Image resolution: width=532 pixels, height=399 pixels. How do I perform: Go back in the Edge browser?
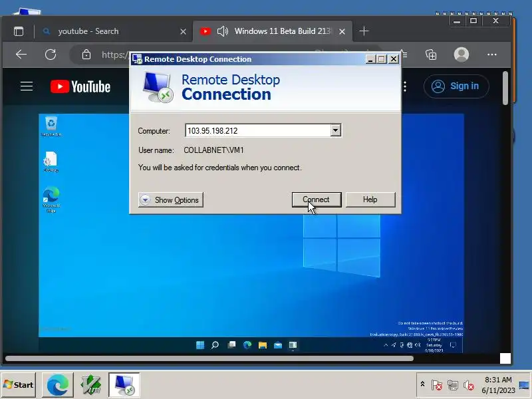click(21, 55)
